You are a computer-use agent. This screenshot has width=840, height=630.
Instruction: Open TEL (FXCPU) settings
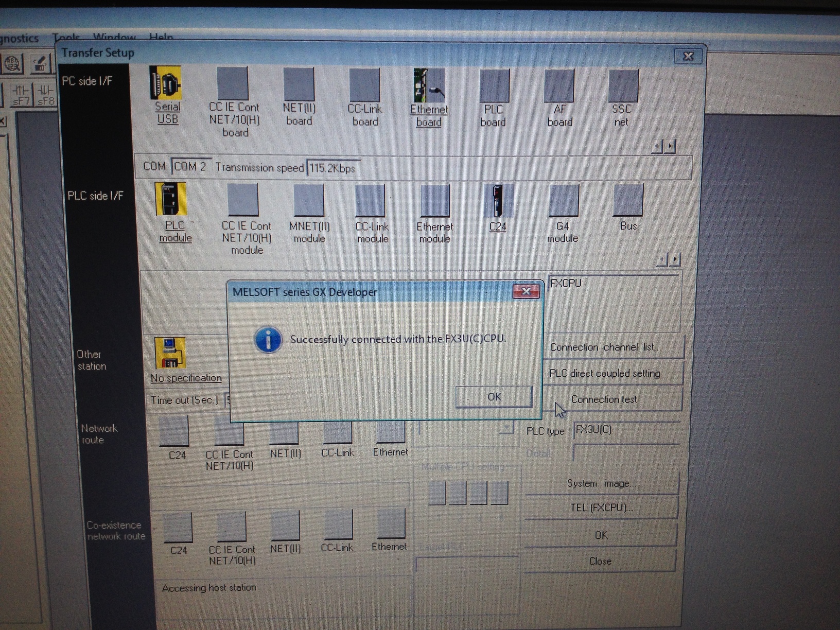click(x=601, y=507)
